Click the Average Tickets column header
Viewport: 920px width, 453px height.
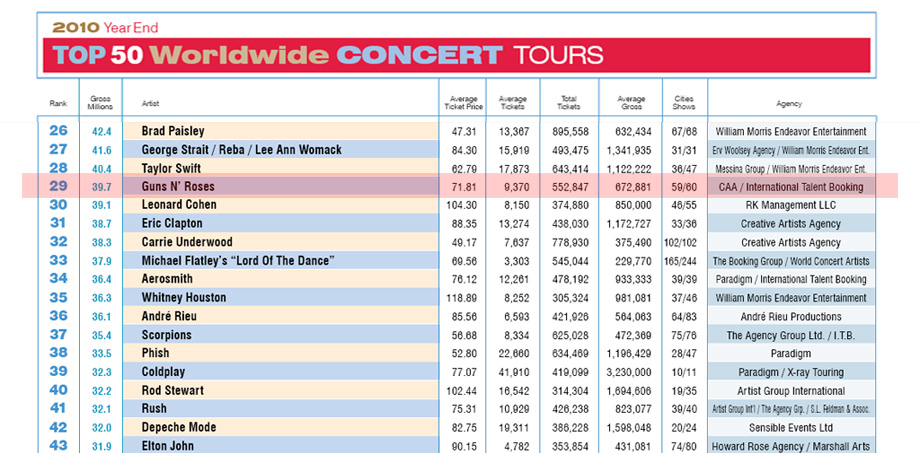tap(514, 103)
